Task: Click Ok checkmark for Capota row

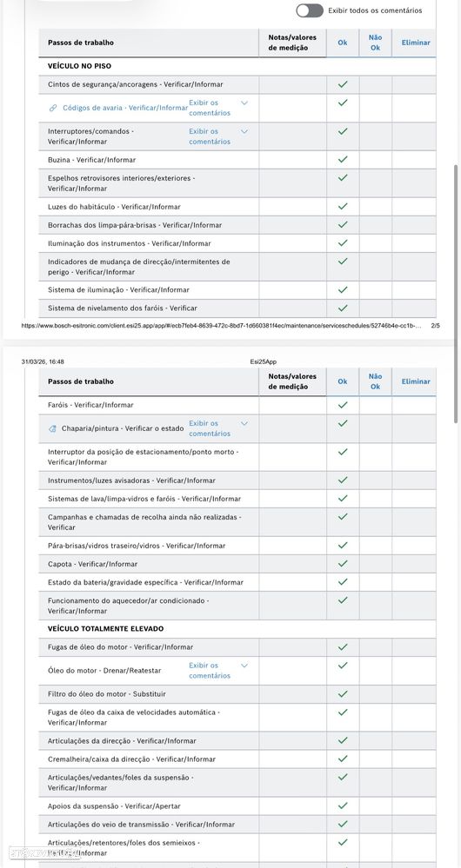Action: click(x=343, y=564)
